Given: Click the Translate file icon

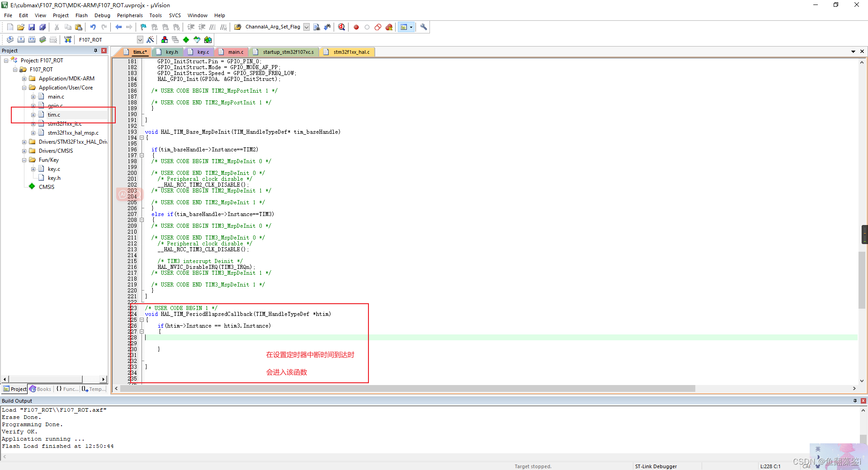Looking at the screenshot, I should (x=10, y=40).
